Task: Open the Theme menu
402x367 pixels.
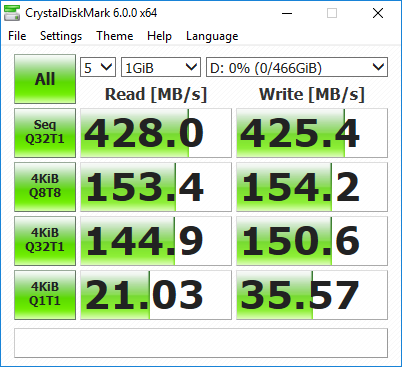Action: [x=115, y=36]
